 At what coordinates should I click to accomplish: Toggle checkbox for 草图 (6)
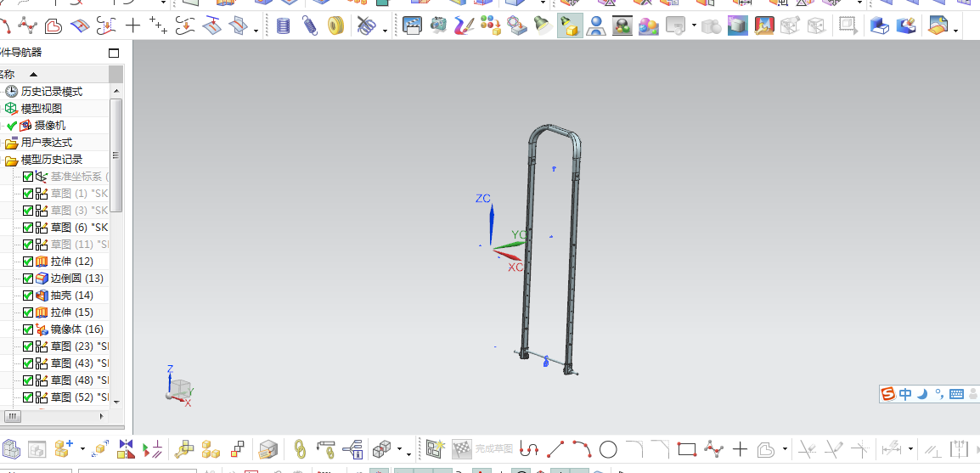pos(27,228)
